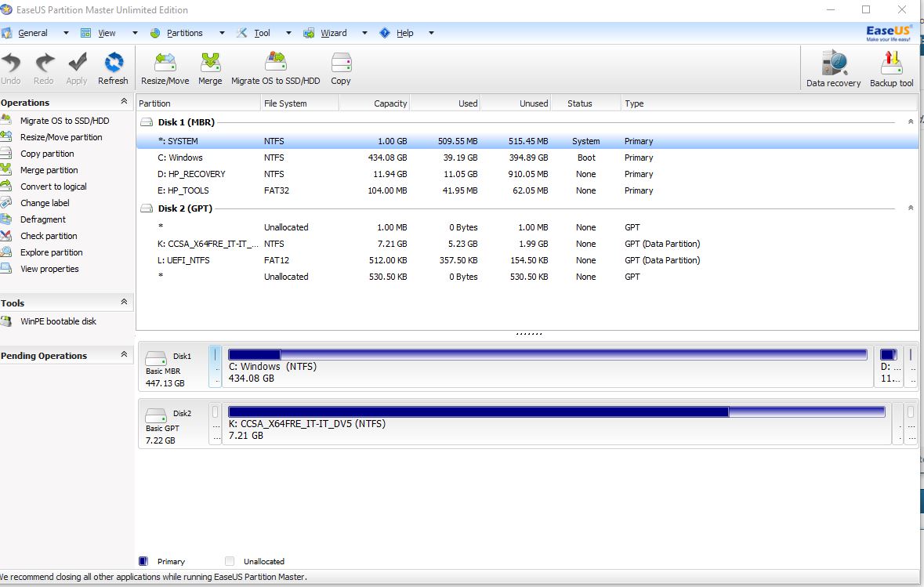Click the Disk1 Basic MBR disk icon
This screenshot has height=587, width=924.
click(x=156, y=358)
